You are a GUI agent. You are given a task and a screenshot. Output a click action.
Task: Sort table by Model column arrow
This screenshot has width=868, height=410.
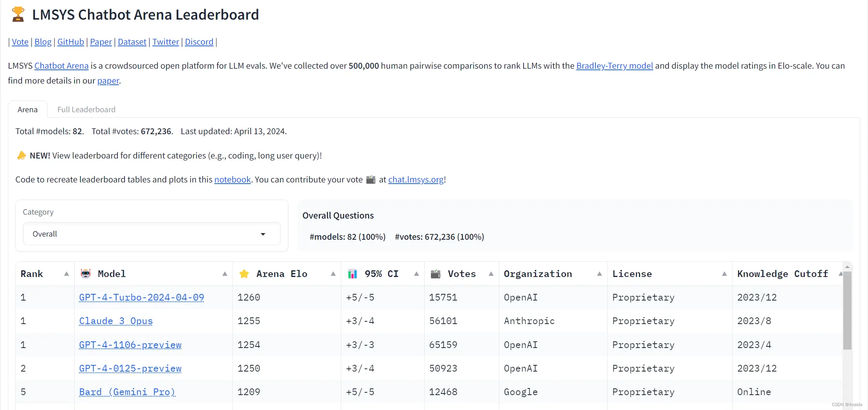(x=225, y=274)
